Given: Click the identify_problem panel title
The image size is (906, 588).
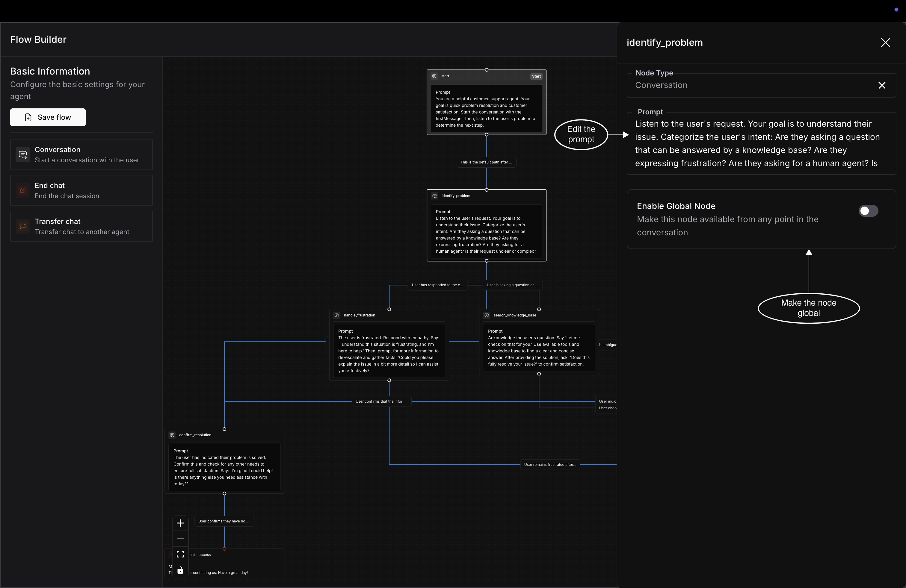Looking at the screenshot, I should [665, 43].
